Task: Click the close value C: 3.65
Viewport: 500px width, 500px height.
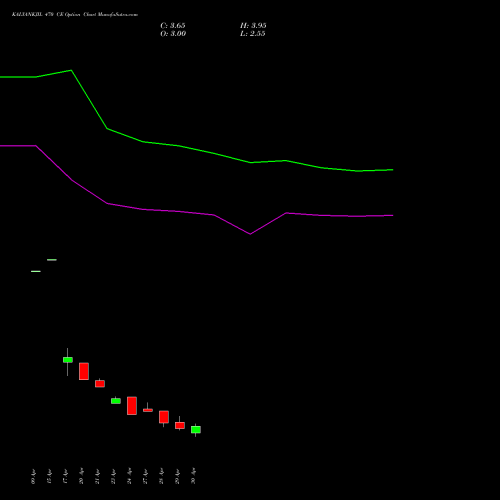Action: point(173,26)
